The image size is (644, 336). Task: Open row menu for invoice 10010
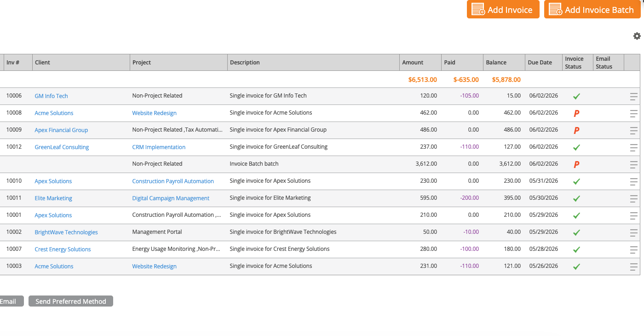pos(634,181)
